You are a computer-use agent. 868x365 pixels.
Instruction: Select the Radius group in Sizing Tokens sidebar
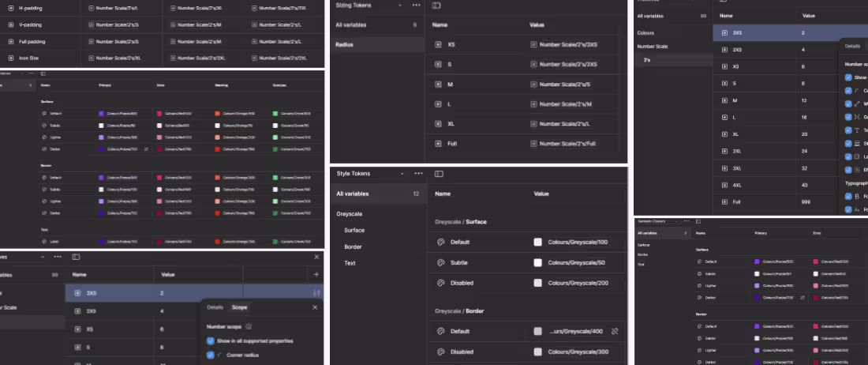[344, 44]
